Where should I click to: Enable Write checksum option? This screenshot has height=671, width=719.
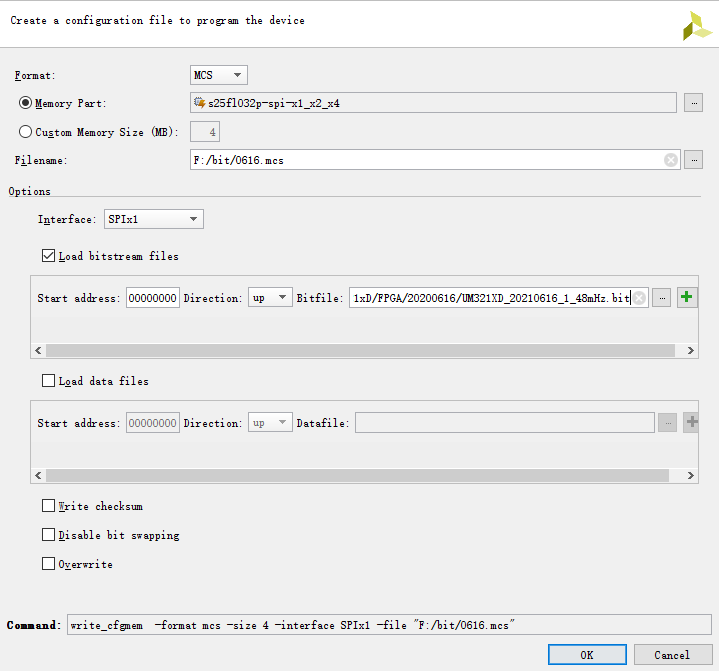coord(48,505)
